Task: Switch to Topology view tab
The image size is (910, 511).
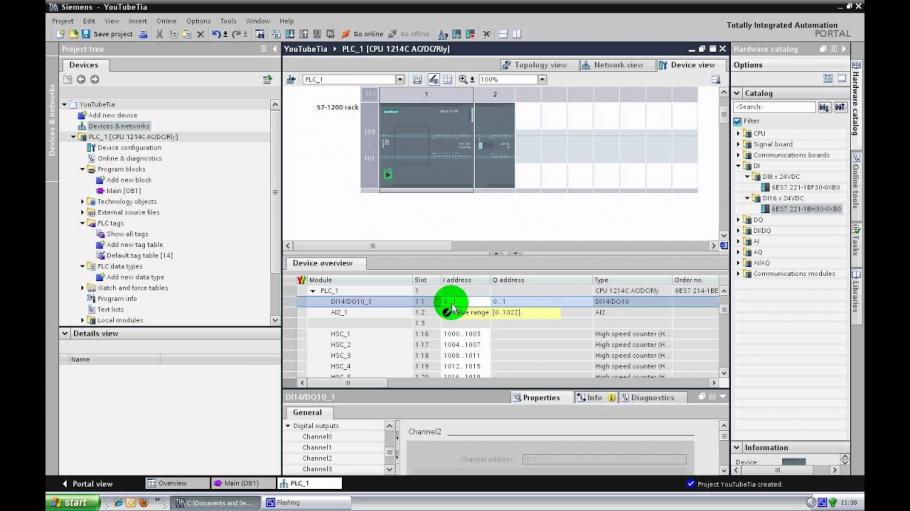Action: 535,65
